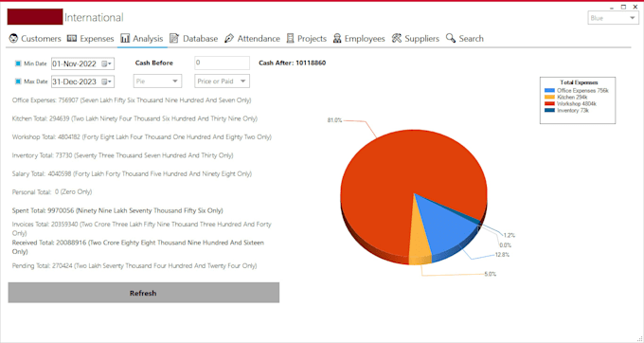This screenshot has height=343, width=644.
Task: Click the Workshop legend color swatch
Action: tap(549, 104)
